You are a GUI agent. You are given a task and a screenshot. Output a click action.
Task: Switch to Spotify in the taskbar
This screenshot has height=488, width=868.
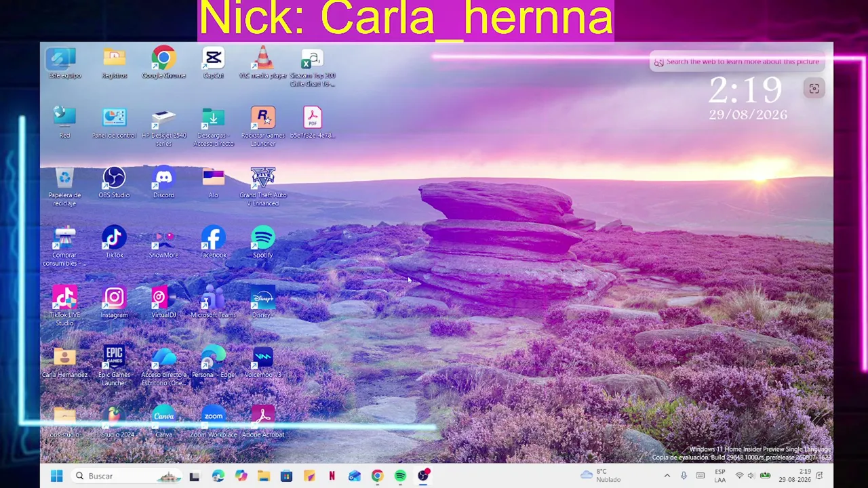[x=400, y=476]
